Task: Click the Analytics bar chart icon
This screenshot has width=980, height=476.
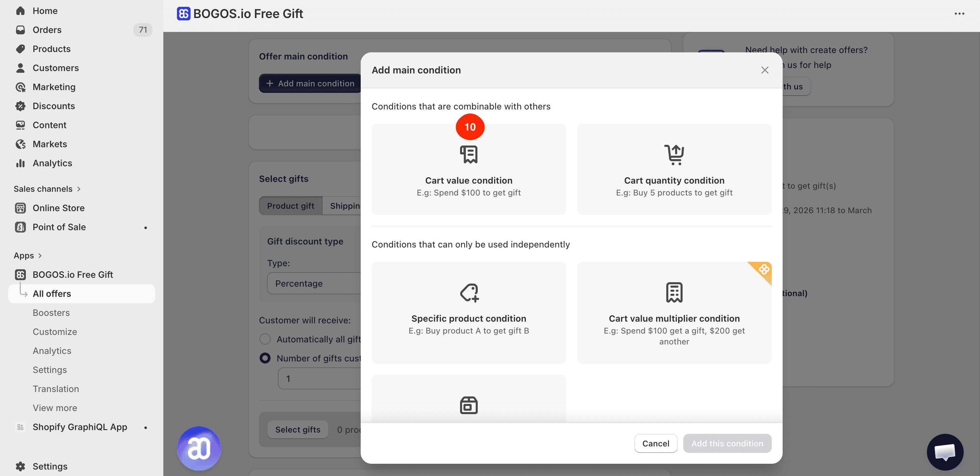Action: click(20, 163)
